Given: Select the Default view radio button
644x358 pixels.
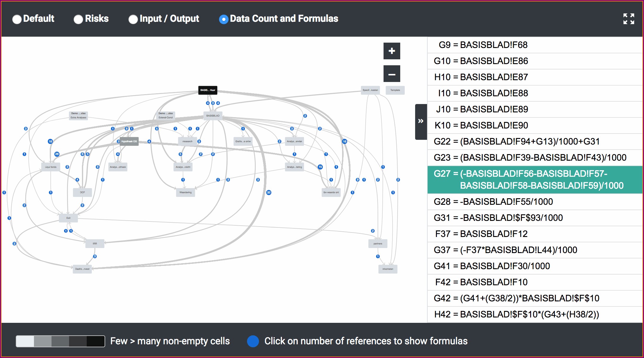Looking at the screenshot, I should coord(17,19).
